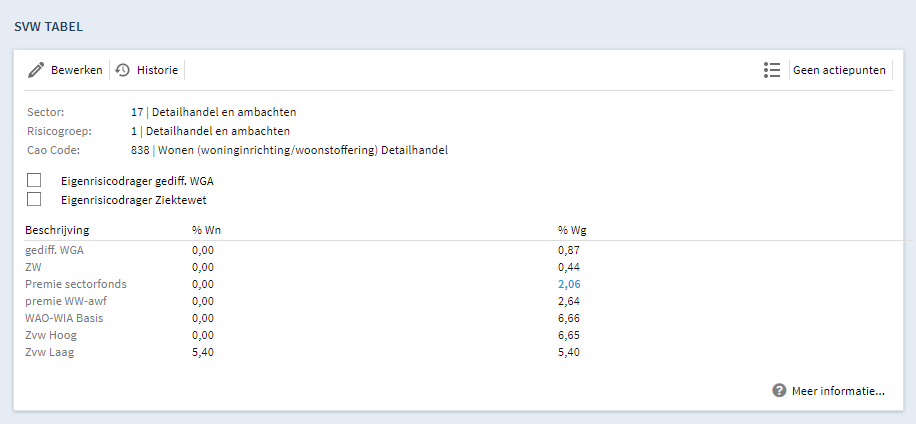Click the pencil Bewerken icon
Viewport: 916px width, 424px height.
[36, 70]
